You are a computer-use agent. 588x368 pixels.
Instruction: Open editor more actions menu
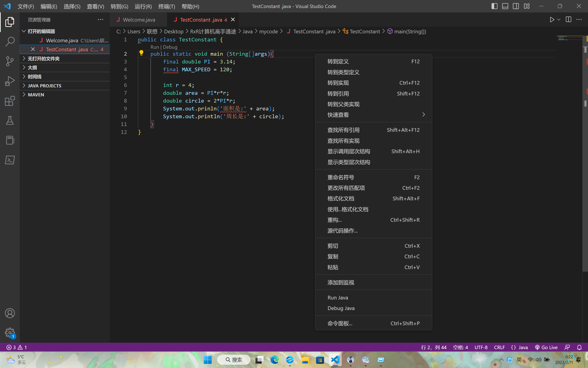[579, 20]
